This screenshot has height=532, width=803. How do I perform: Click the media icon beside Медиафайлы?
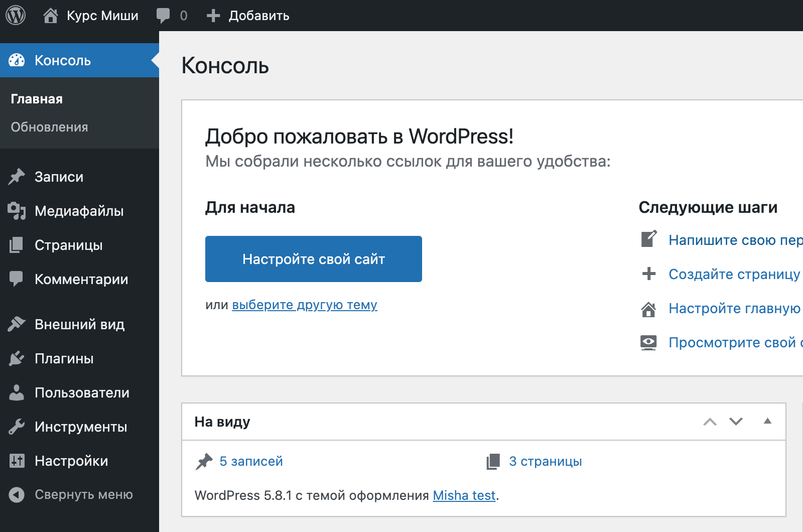coord(17,211)
